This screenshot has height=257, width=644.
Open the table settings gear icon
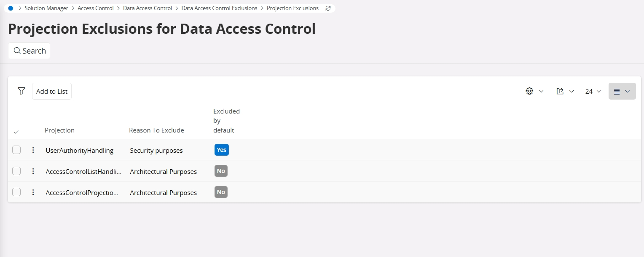pos(530,91)
